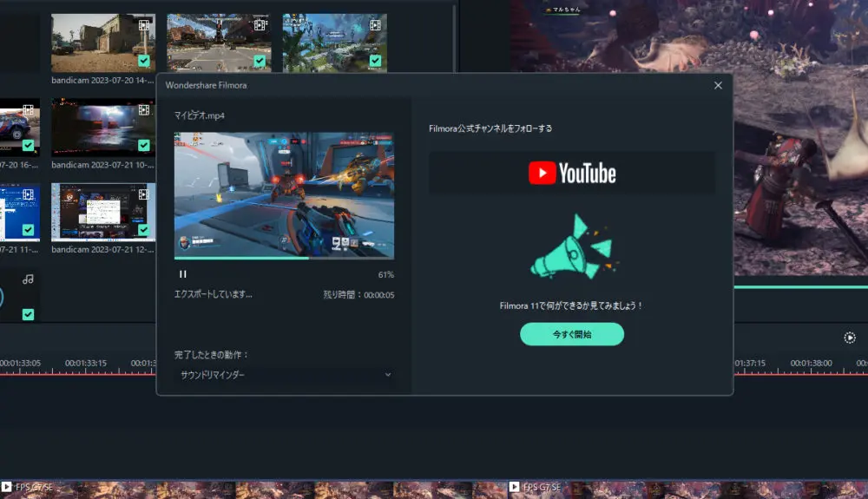Select the blue screen clip labeled 7-21 11
868x499 pixels.
point(20,212)
